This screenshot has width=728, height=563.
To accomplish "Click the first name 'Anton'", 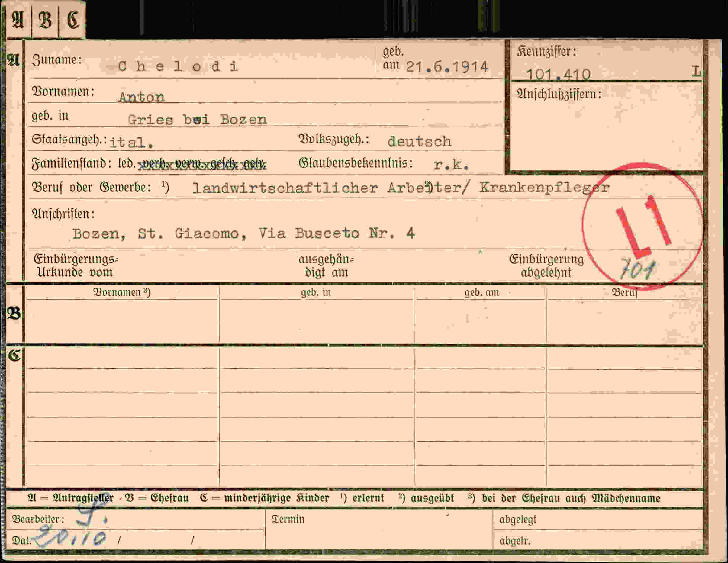I will [142, 97].
